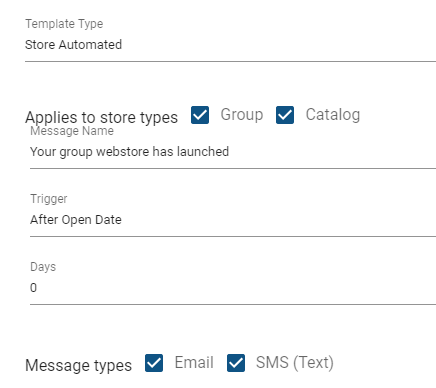Click the Email checkbox label text
Viewport: 436px width, 388px height.
[x=194, y=363]
